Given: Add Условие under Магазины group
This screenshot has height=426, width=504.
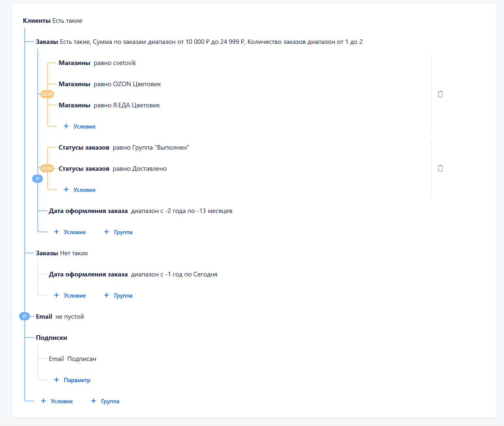Looking at the screenshot, I should pos(80,126).
